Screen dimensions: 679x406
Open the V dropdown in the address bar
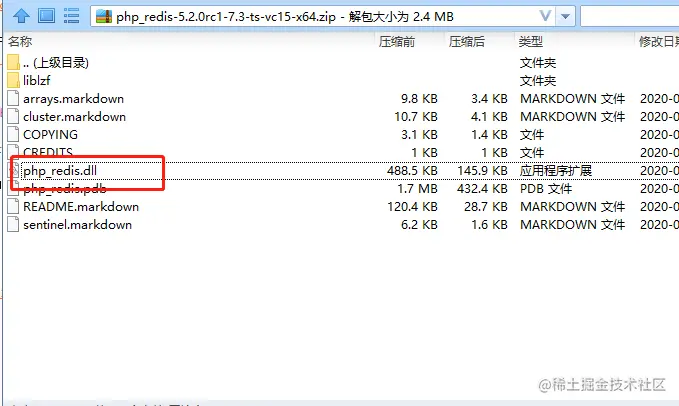[545, 16]
